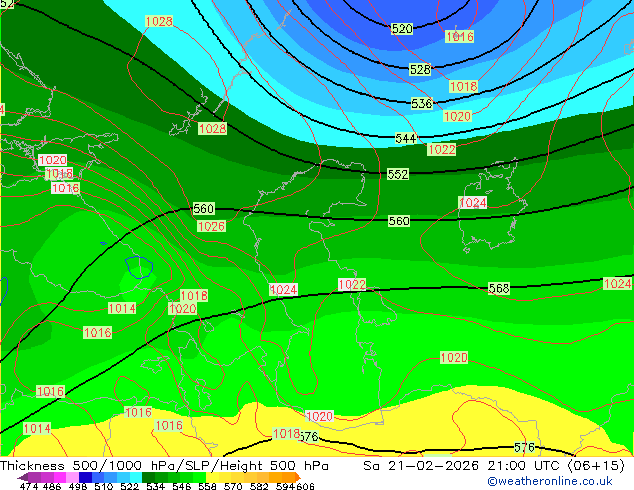Click the 1026 pressure isobar label

click(x=211, y=226)
